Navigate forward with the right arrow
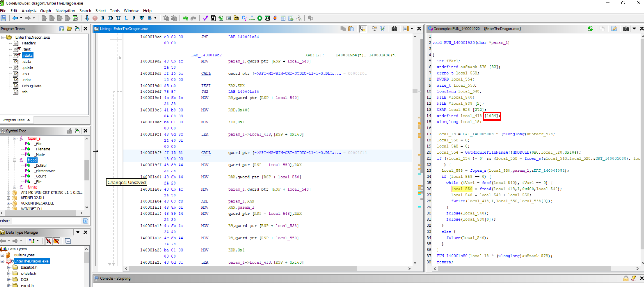 (x=28, y=18)
